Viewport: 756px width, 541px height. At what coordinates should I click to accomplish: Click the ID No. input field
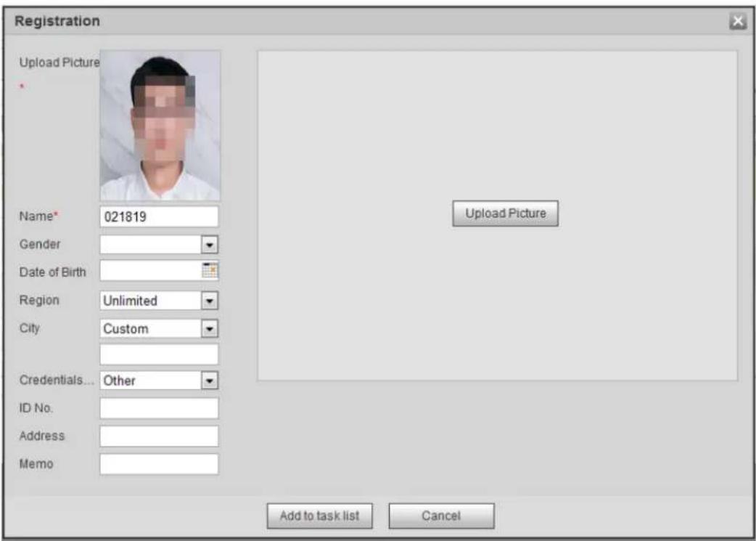tap(159, 408)
